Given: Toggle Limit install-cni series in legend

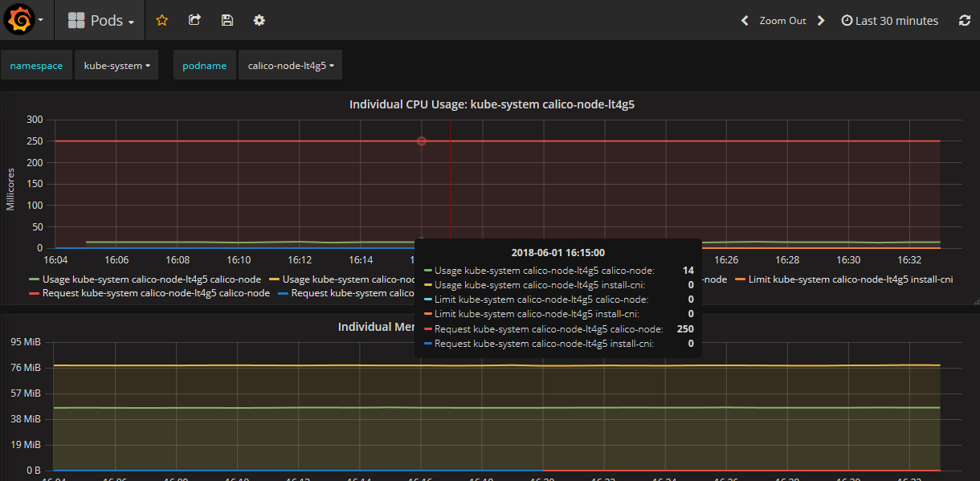Looking at the screenshot, I should tap(850, 279).
